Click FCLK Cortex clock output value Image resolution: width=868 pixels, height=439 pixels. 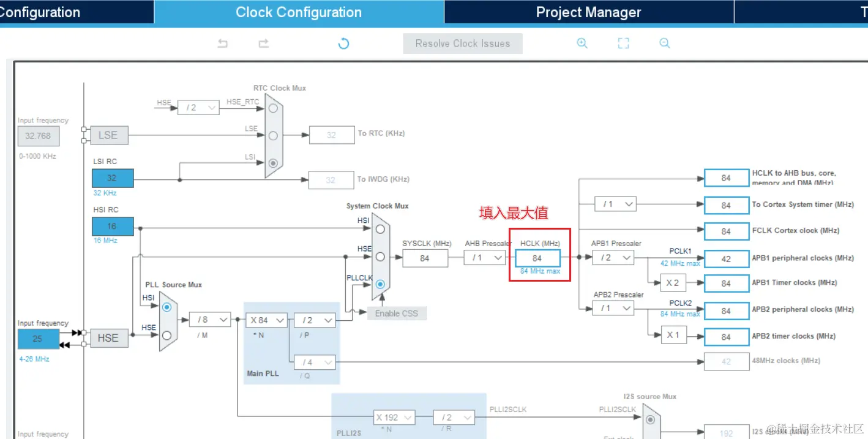(x=726, y=231)
